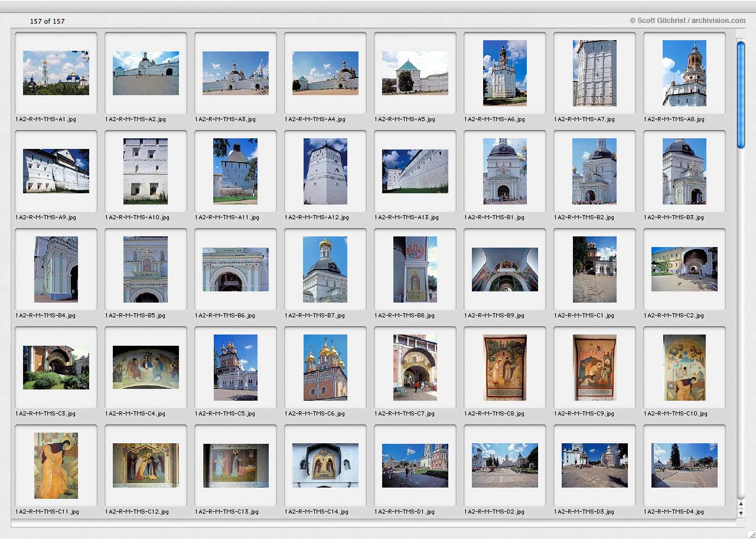
Task: Click thumbnail 1A2-R-M-TMS-B3.jpg
Action: [685, 171]
